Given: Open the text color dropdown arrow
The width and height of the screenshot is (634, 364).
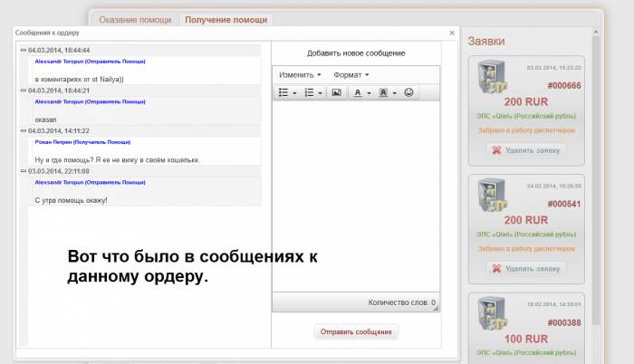Looking at the screenshot, I should (369, 92).
